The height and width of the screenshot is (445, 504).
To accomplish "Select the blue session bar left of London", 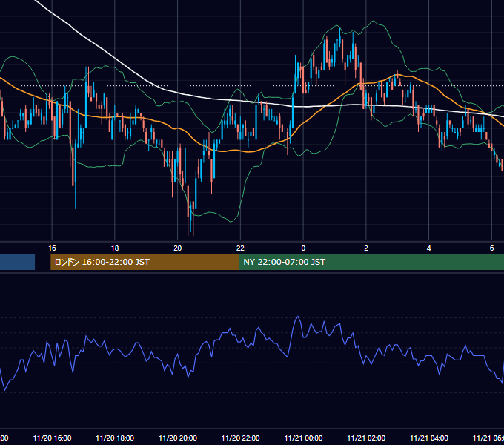I will (x=17, y=262).
